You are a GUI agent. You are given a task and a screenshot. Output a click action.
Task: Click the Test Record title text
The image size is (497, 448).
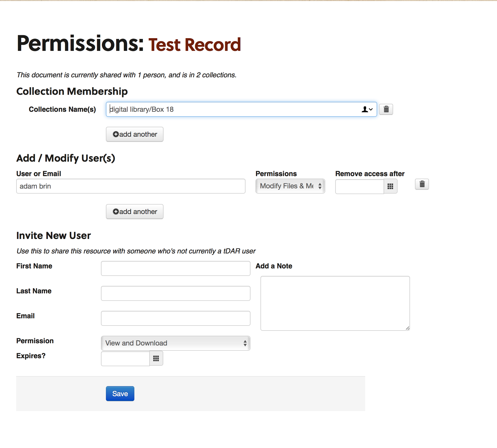pyautogui.click(x=195, y=45)
